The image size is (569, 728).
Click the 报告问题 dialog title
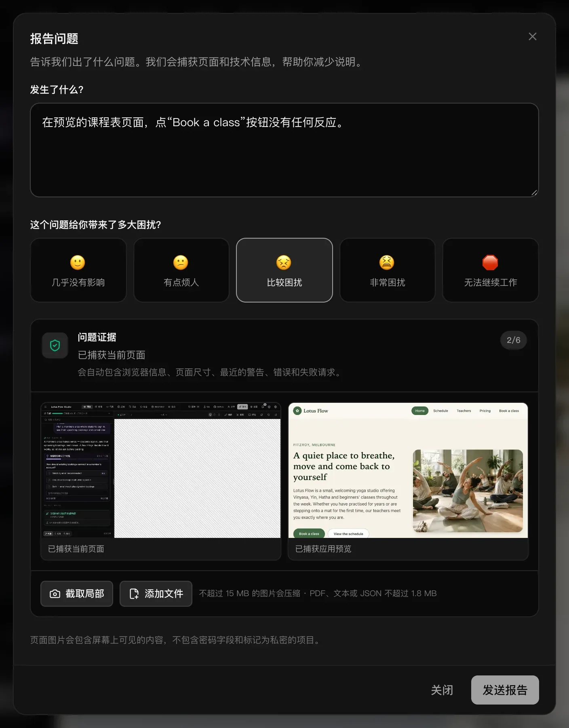click(54, 39)
